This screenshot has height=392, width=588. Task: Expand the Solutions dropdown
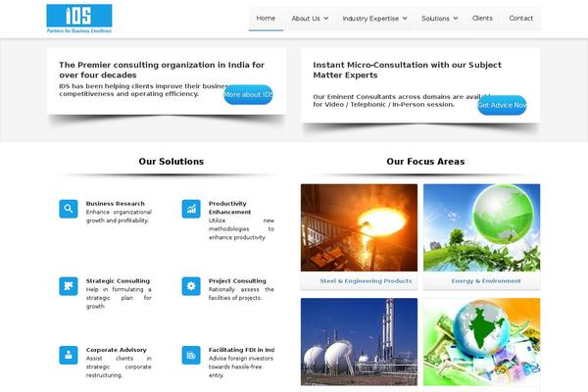(x=439, y=19)
